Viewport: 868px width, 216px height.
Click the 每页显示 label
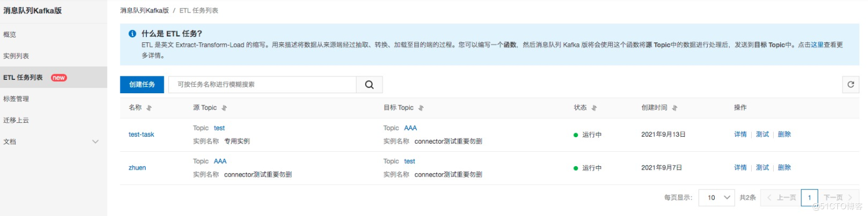[678, 197]
